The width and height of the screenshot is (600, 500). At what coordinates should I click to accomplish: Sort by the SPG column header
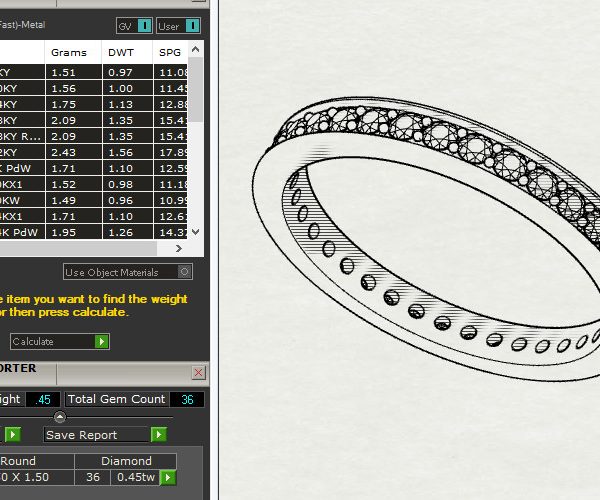coord(168,52)
